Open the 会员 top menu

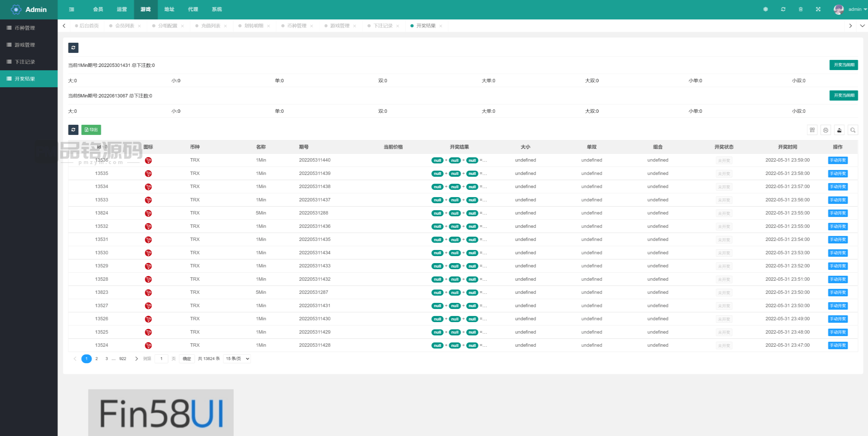coord(98,9)
